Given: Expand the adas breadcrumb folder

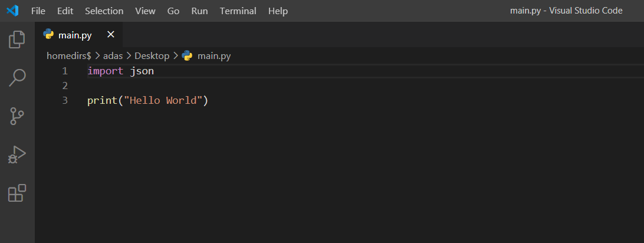Looking at the screenshot, I should pyautogui.click(x=113, y=56).
